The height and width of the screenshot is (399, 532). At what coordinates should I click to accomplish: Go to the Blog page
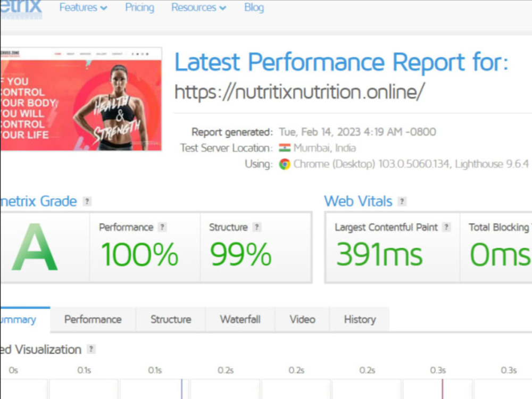pos(254,7)
